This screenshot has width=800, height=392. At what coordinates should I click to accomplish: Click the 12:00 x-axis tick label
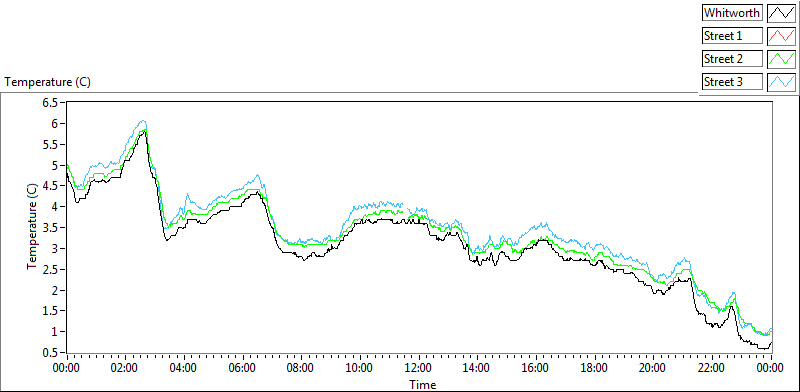[x=418, y=368]
